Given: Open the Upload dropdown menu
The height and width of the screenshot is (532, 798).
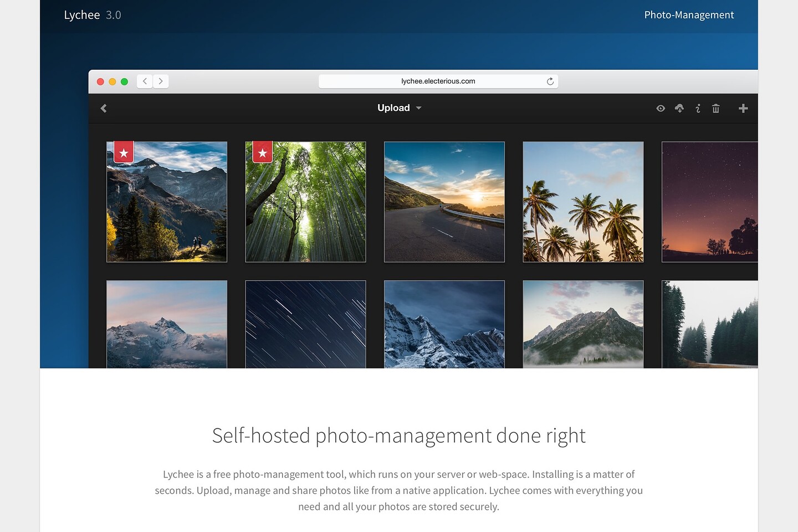Looking at the screenshot, I should [x=393, y=108].
